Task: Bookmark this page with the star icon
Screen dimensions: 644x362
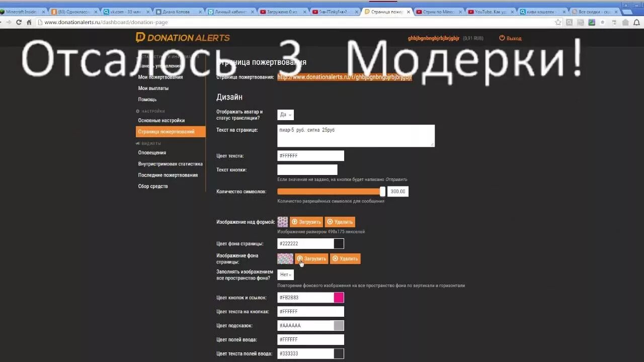Action: (x=558, y=22)
